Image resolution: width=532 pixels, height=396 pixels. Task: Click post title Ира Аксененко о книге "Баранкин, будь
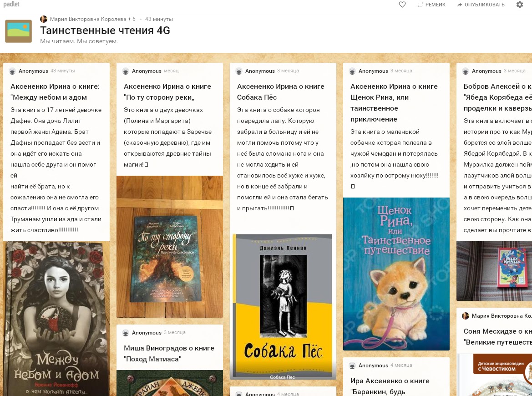click(x=390, y=386)
